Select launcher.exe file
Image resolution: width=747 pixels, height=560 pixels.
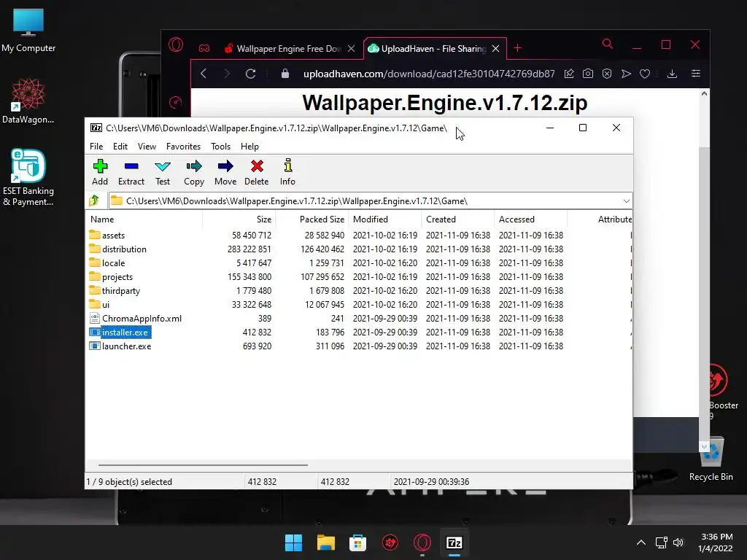(x=126, y=346)
